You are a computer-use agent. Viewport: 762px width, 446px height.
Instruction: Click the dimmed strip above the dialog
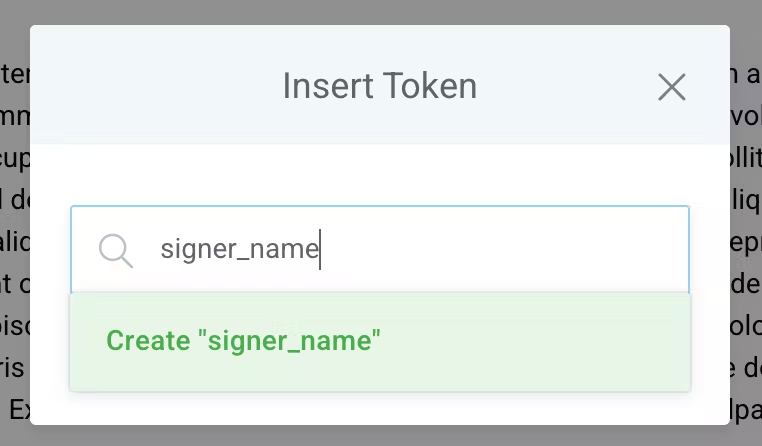380,12
